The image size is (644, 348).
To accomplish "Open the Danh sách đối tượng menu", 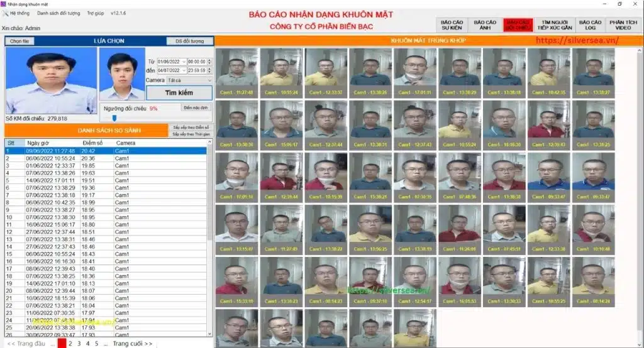I will 59,13.
